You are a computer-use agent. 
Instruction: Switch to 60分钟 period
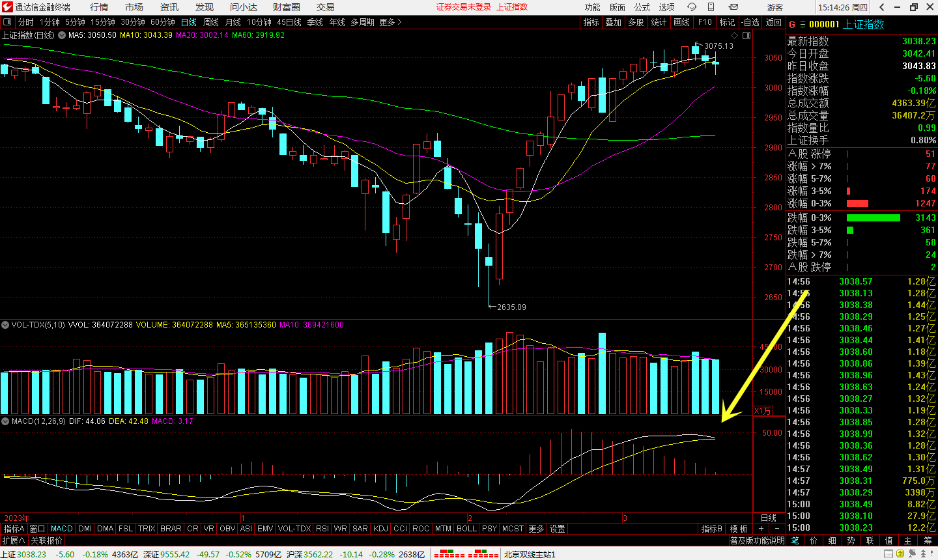point(163,22)
